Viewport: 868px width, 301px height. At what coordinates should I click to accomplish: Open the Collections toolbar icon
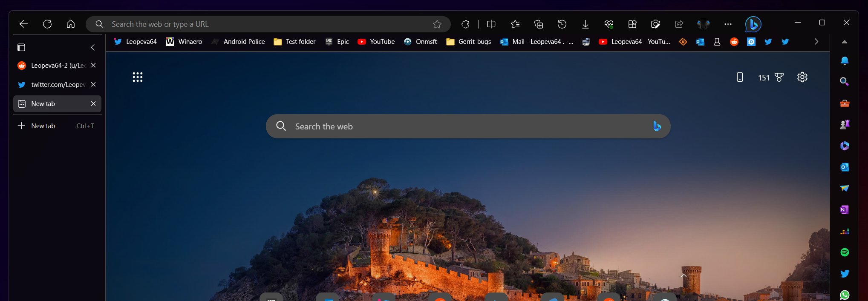[x=539, y=24]
